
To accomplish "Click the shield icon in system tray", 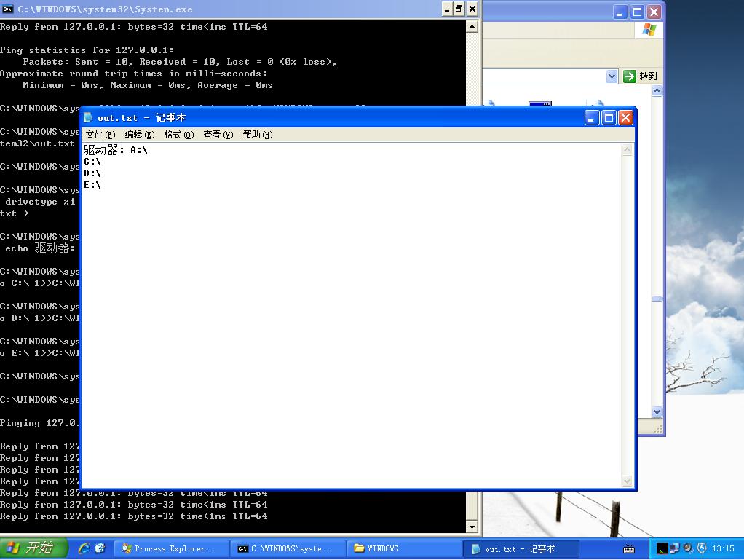I will [702, 548].
